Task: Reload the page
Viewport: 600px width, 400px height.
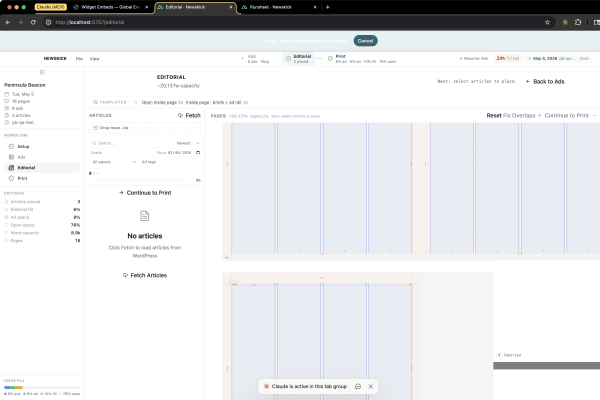Action: pyautogui.click(x=33, y=22)
